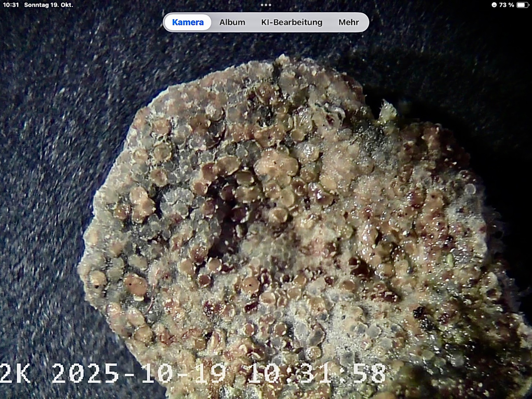Tap the pale pink cluster right of the cavity
The image size is (532, 399).
point(339,166)
